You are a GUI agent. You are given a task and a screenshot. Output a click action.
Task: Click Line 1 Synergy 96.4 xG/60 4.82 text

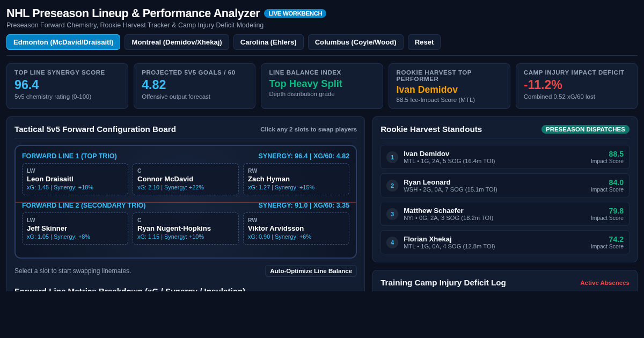click(x=304, y=156)
